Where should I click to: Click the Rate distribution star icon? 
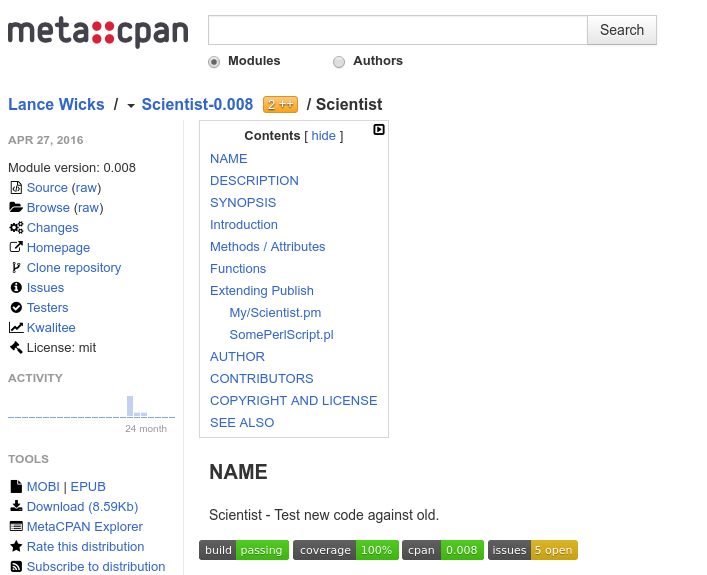(x=16, y=546)
